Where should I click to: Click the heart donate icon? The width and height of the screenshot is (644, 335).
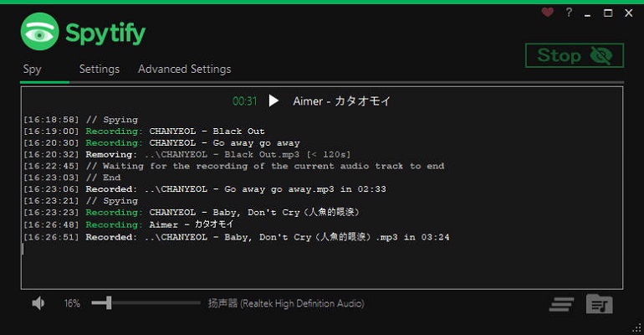547,13
